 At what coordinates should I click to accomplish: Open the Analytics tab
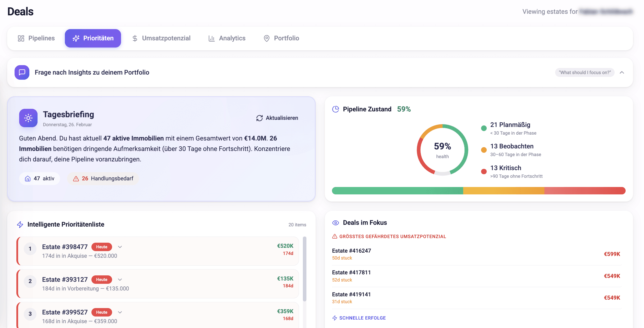[x=227, y=38]
